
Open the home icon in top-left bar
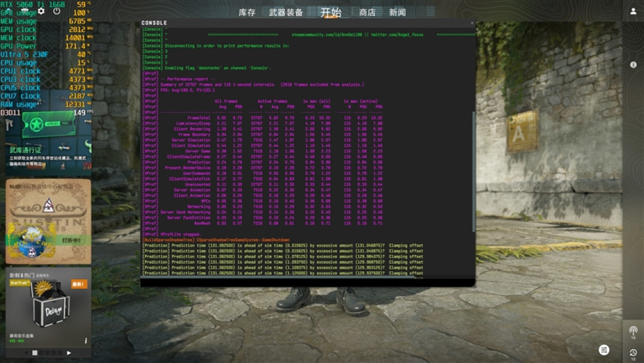click(x=8, y=11)
